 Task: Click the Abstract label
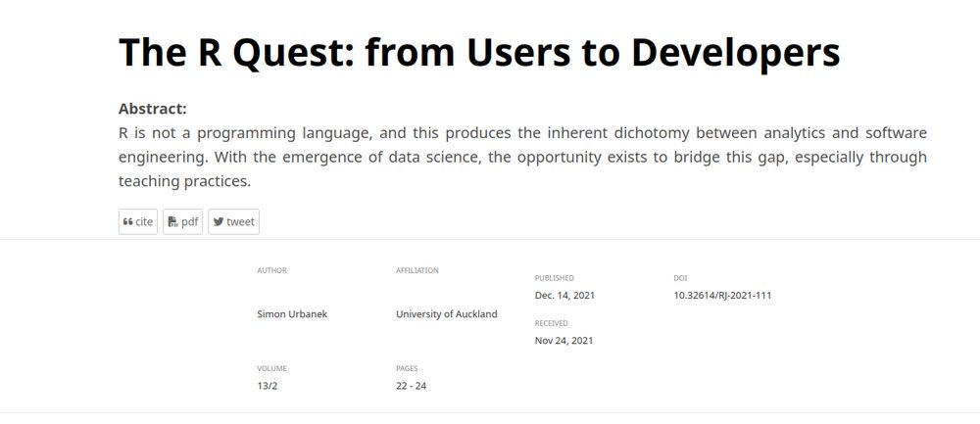(x=153, y=109)
